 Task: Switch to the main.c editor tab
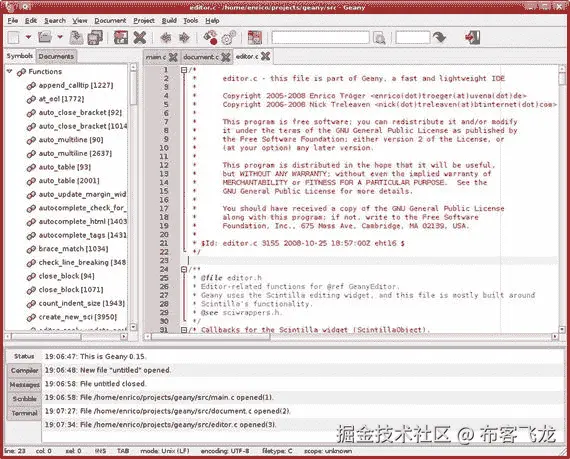tap(156, 57)
